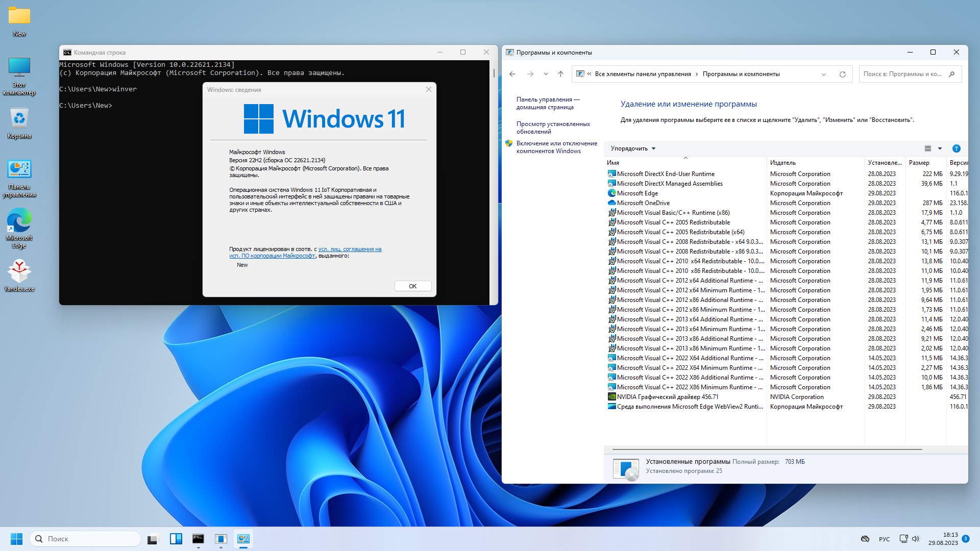
Task: Click the Up arrow navigation button
Action: click(560, 74)
